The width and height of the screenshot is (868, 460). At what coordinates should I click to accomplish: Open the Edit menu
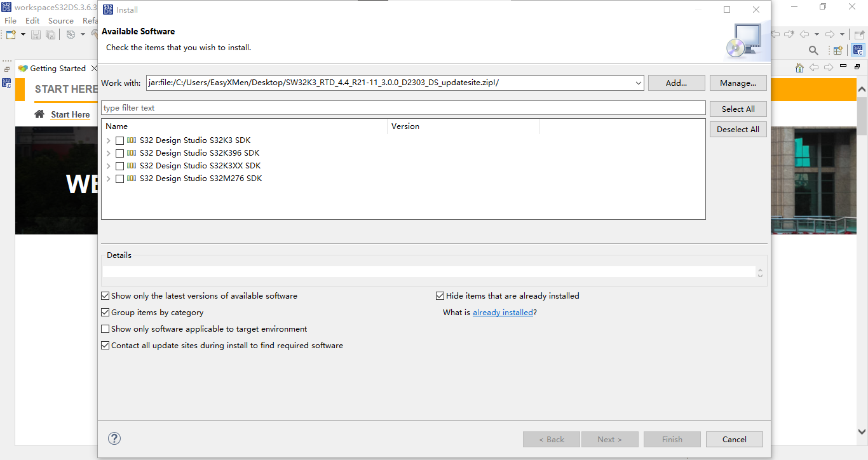click(32, 20)
